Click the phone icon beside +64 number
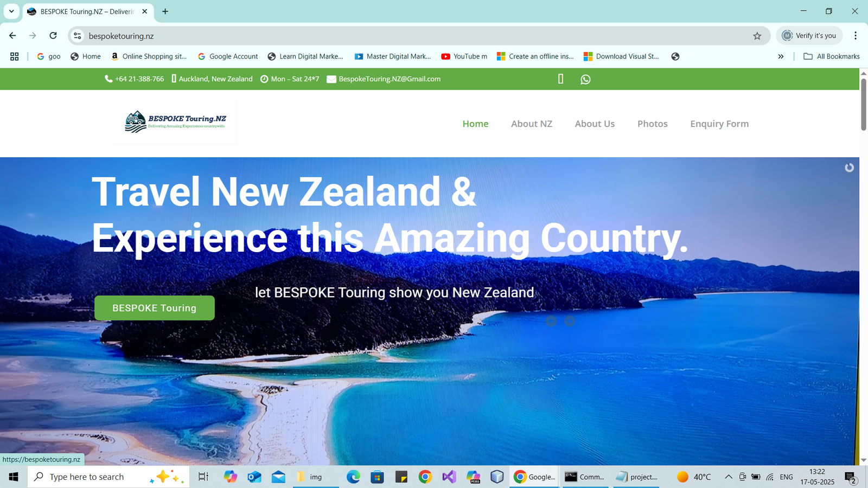Screen dimensions: 868x488 coord(108,79)
